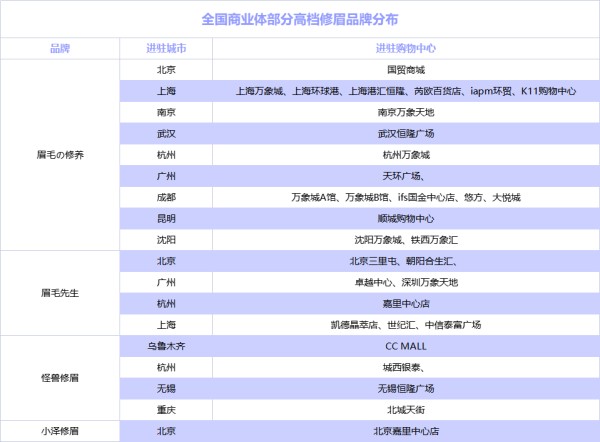Click the 嘉里中心店 cell in 杭州 row

[406, 304]
